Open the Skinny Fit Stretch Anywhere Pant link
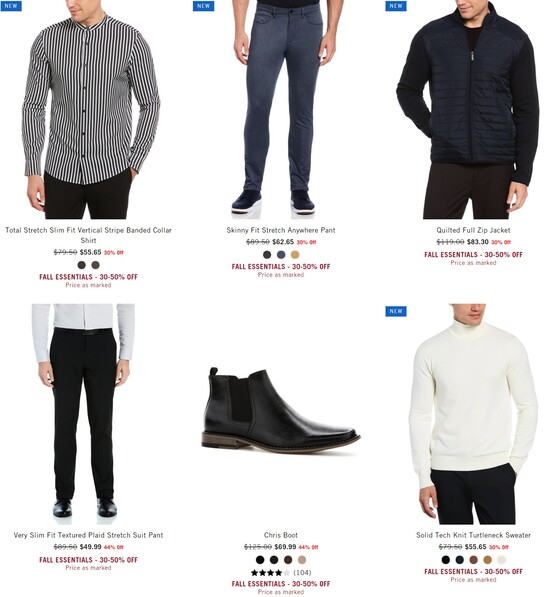Image resolution: width=550 pixels, height=597 pixels. [x=281, y=230]
